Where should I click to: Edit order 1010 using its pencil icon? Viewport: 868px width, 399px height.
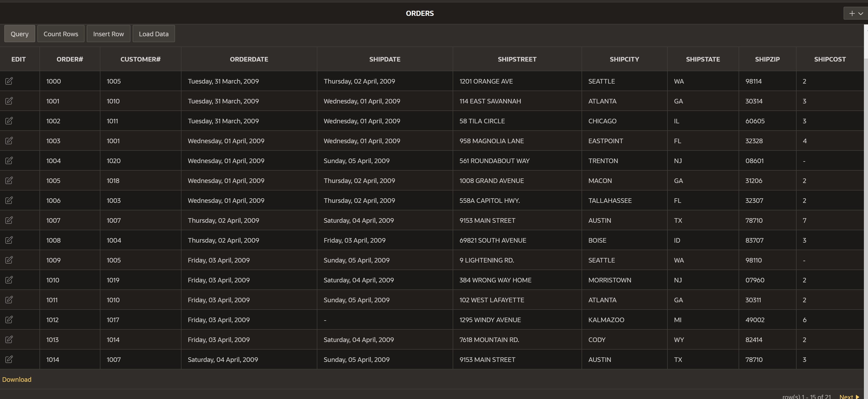click(9, 280)
